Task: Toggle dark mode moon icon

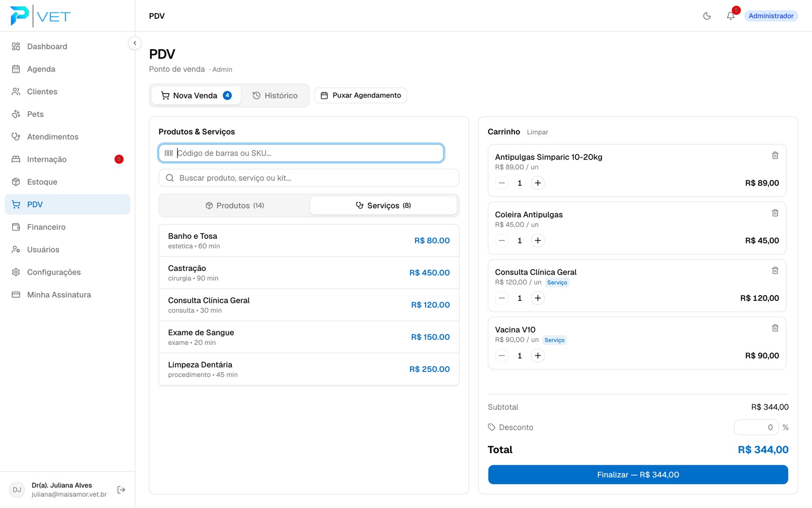Action: (707, 16)
